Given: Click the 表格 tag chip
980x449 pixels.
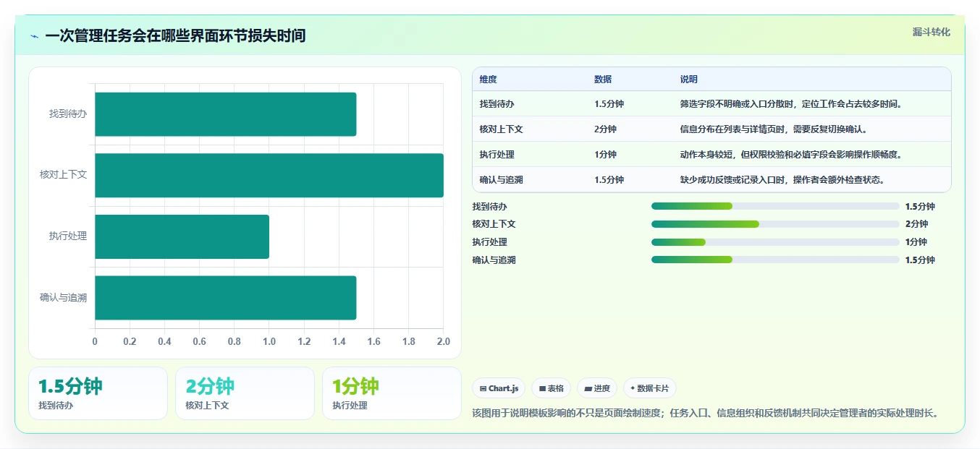Looking at the screenshot, I should pyautogui.click(x=551, y=388).
